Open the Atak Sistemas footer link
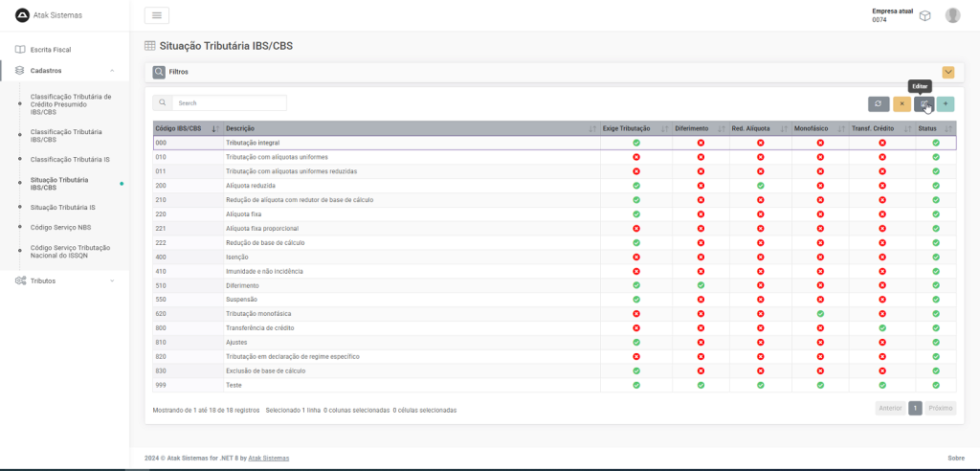 pyautogui.click(x=268, y=459)
